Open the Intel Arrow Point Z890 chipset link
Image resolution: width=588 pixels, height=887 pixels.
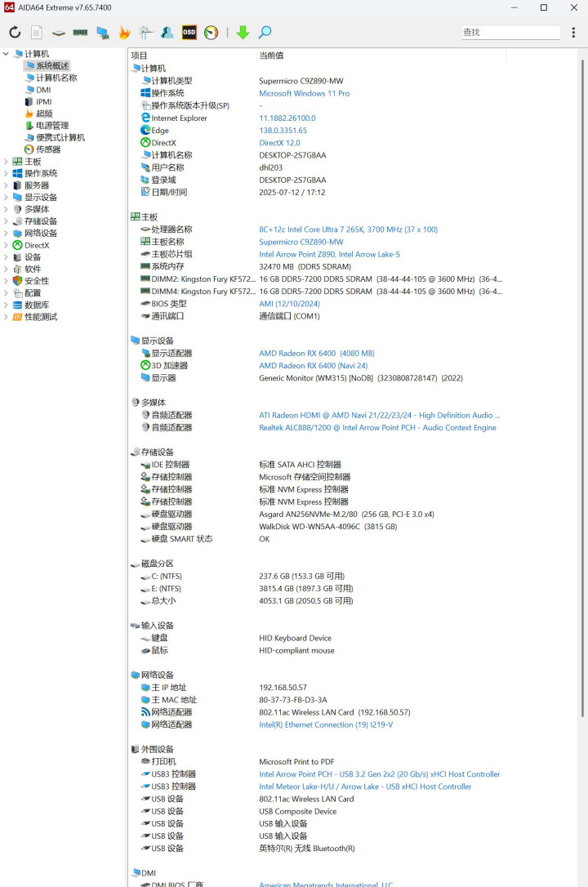point(330,255)
